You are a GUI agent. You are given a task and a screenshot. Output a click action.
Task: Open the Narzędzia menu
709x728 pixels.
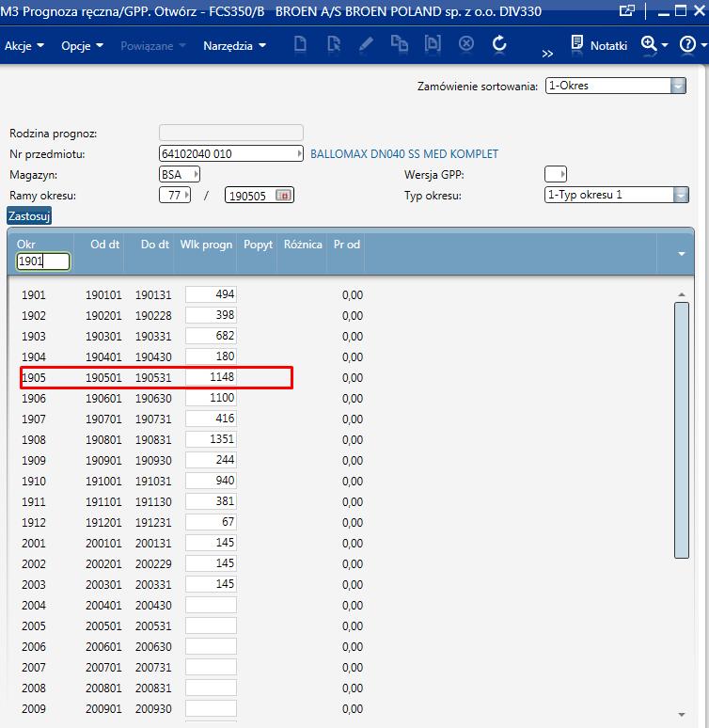[234, 45]
